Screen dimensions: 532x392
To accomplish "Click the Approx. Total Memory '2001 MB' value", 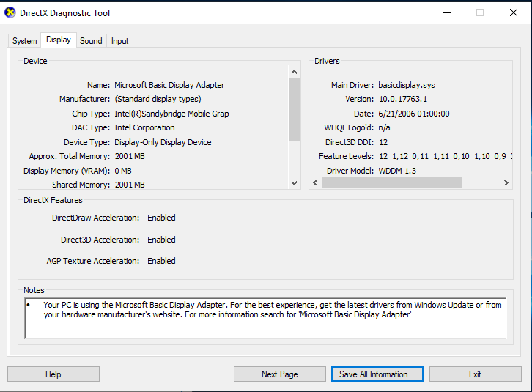I will pos(130,156).
